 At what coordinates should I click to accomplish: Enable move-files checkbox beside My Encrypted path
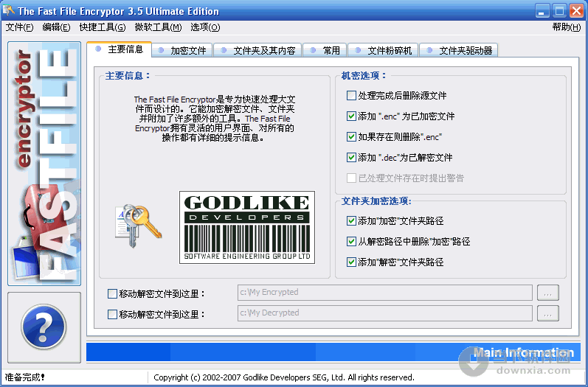click(112, 293)
